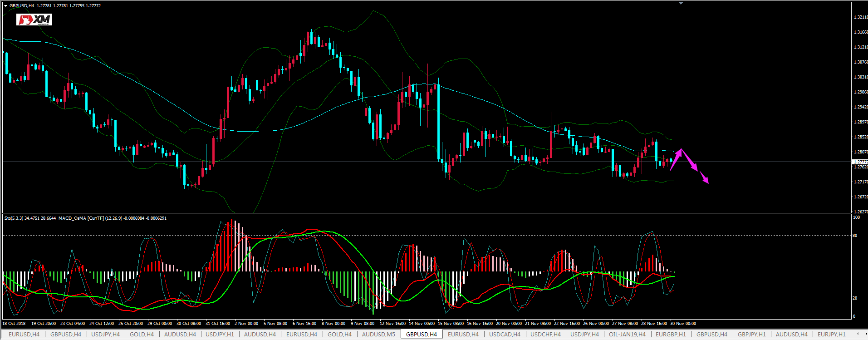The image size is (868, 340).
Task: Click the '22 Nov 16:00' time axis label
Action: (x=567, y=324)
